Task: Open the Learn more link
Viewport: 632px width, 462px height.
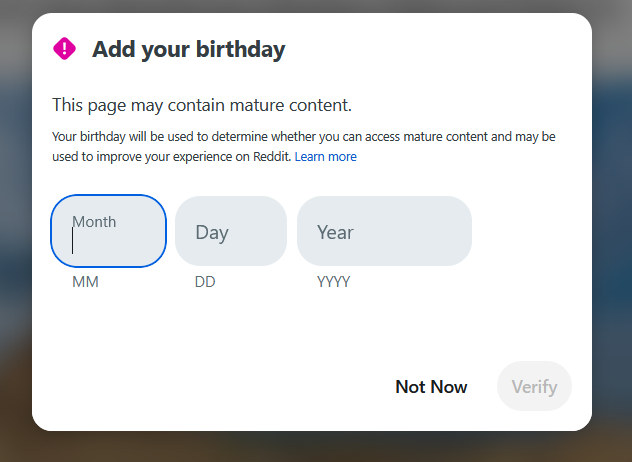Action: [x=325, y=157]
